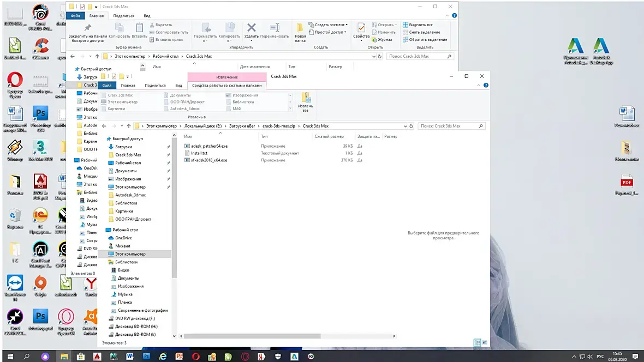Expand address history dropdown in the front window
The image size is (644, 362).
coord(405,126)
